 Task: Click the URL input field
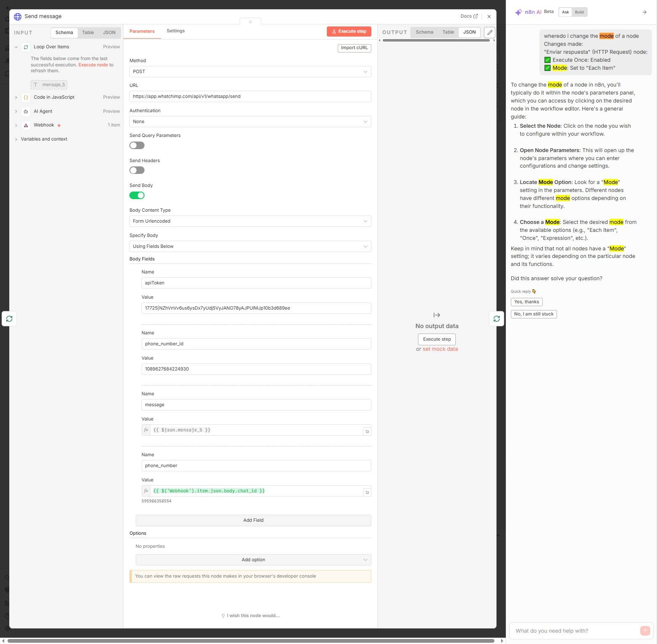click(250, 97)
